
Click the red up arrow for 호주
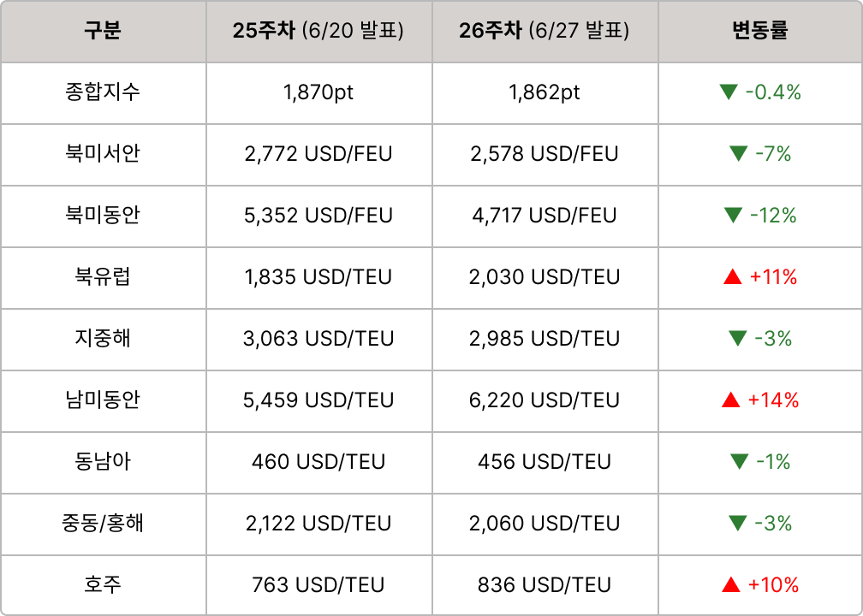[x=731, y=585]
